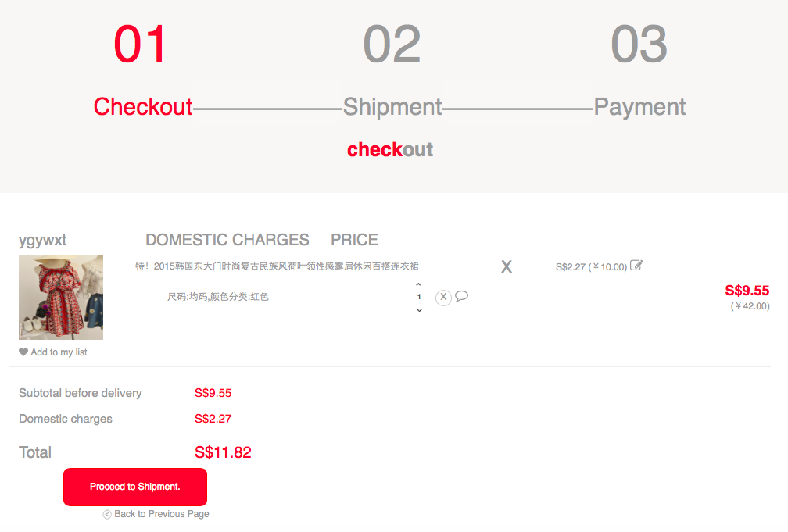Click the heart icon before Add to my list
The height and width of the screenshot is (532, 788).
(x=23, y=352)
